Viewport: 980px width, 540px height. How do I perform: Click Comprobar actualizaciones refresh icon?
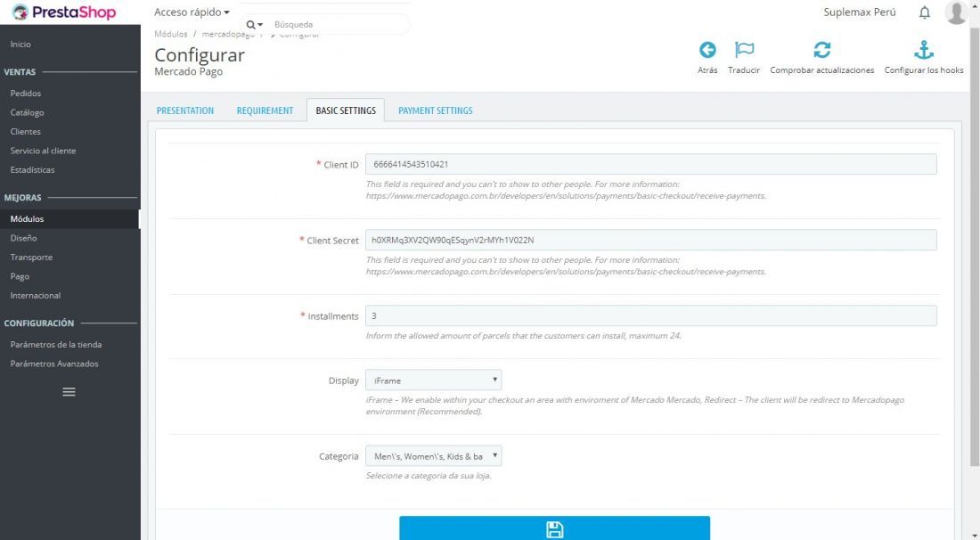tap(822, 50)
